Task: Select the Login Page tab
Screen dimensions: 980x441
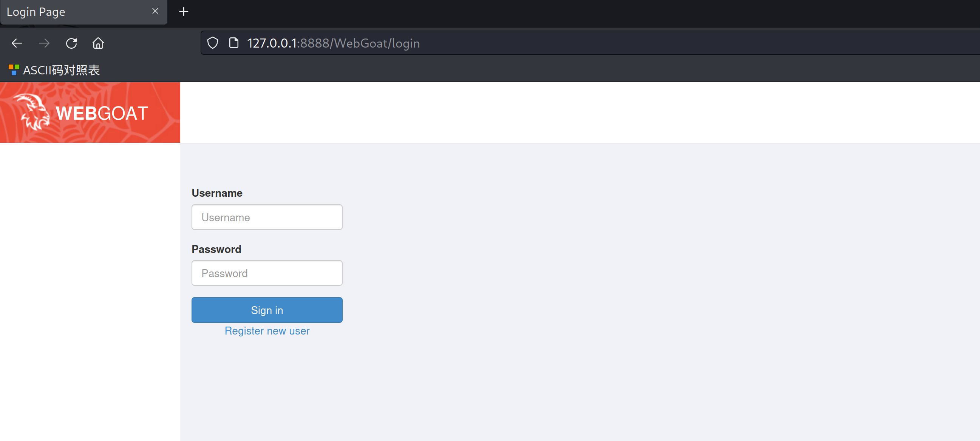Action: click(x=84, y=12)
